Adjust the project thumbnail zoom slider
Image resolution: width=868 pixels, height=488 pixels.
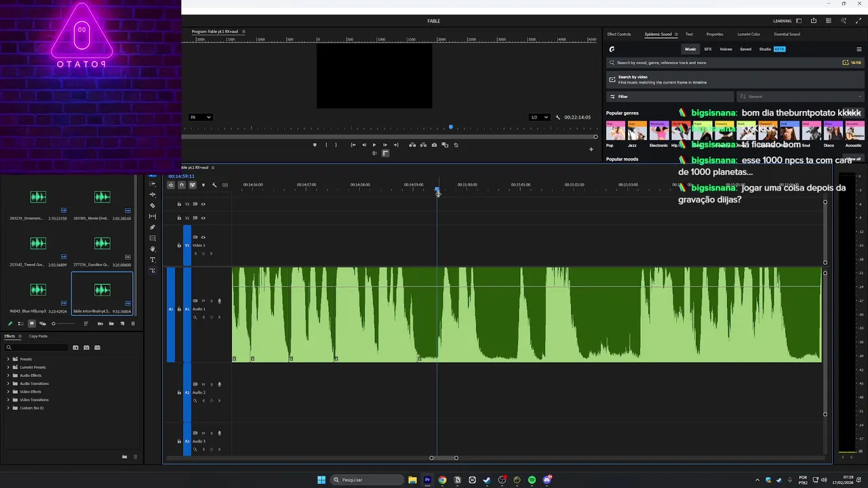tap(64, 323)
